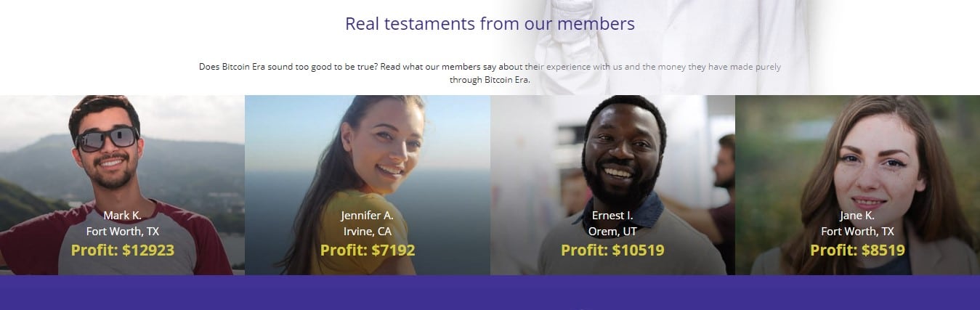This screenshot has height=310, width=980.
Task: Open Mark K.'s testimonial photo
Action: click(x=122, y=185)
